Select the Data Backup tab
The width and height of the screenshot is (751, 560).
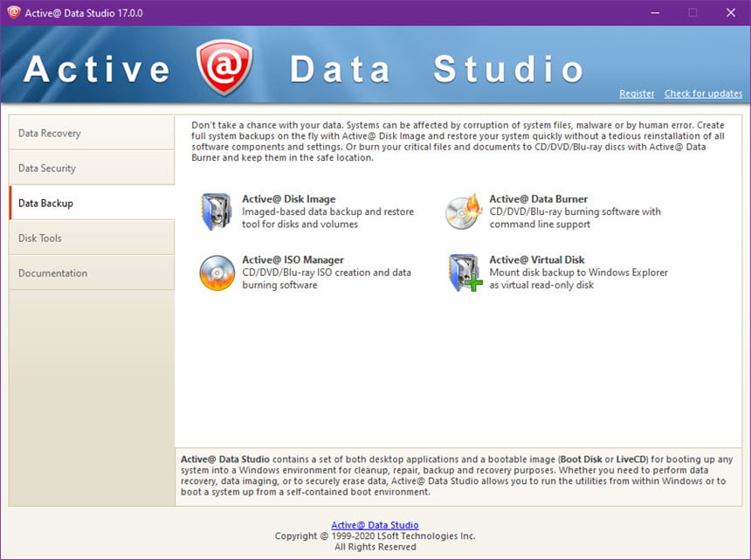(x=92, y=203)
